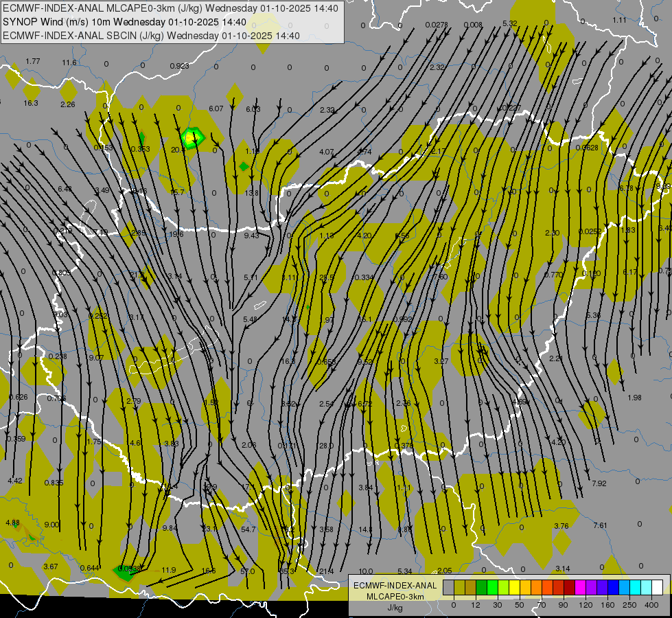Click the legend tick label 70
Image resolution: width=672 pixels, height=618 pixels.
point(542,605)
